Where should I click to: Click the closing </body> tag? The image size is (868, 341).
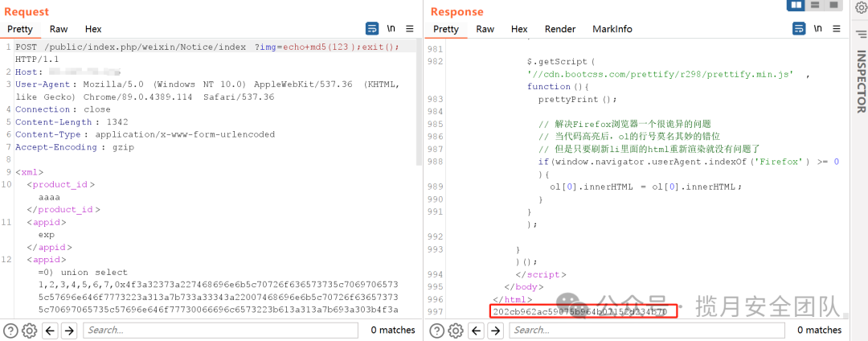click(x=524, y=287)
